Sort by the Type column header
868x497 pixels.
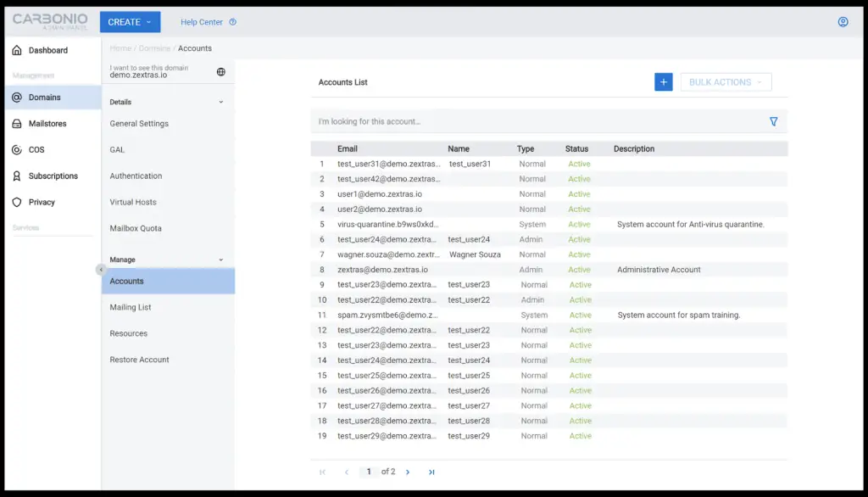click(x=526, y=149)
